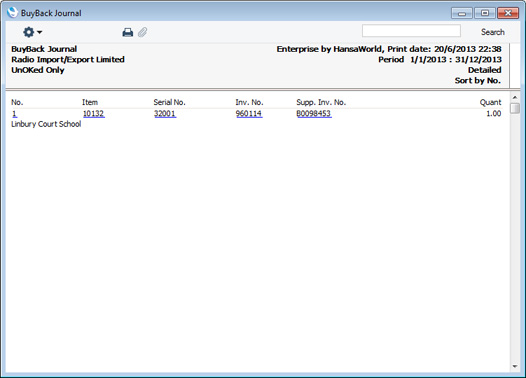Click the Detailed header text

(x=484, y=70)
